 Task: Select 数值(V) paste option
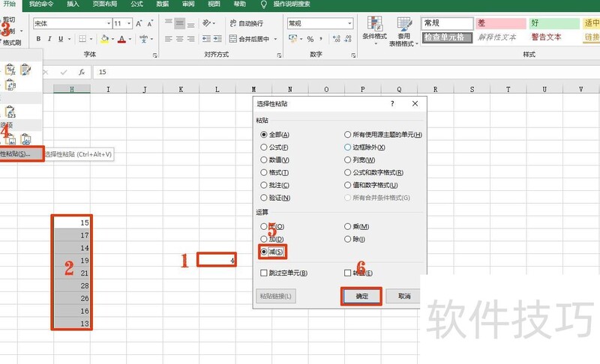274,160
